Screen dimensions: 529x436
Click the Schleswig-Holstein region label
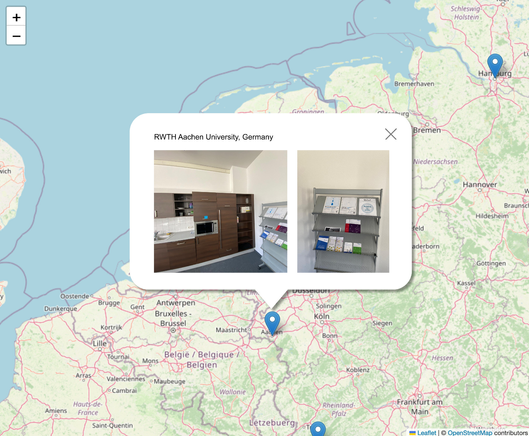(466, 13)
